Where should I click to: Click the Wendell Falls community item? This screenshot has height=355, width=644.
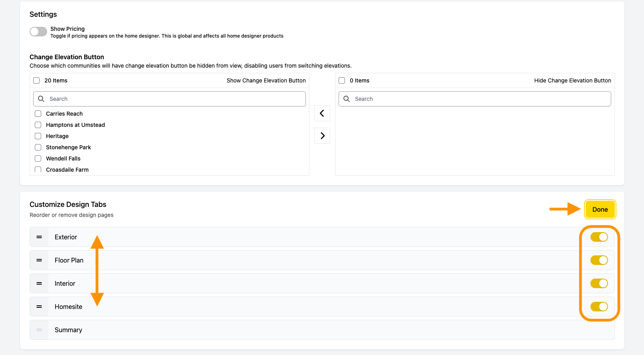(63, 158)
